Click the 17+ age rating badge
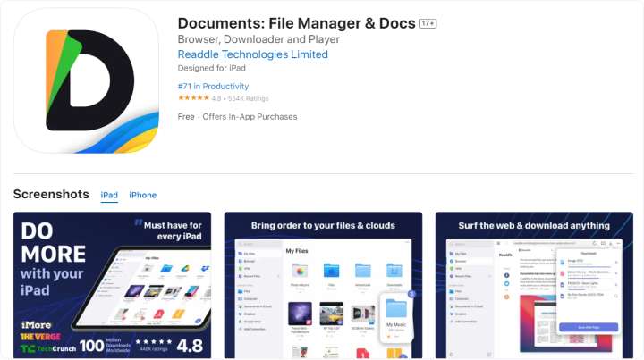The width and height of the screenshot is (644, 360). 428,23
